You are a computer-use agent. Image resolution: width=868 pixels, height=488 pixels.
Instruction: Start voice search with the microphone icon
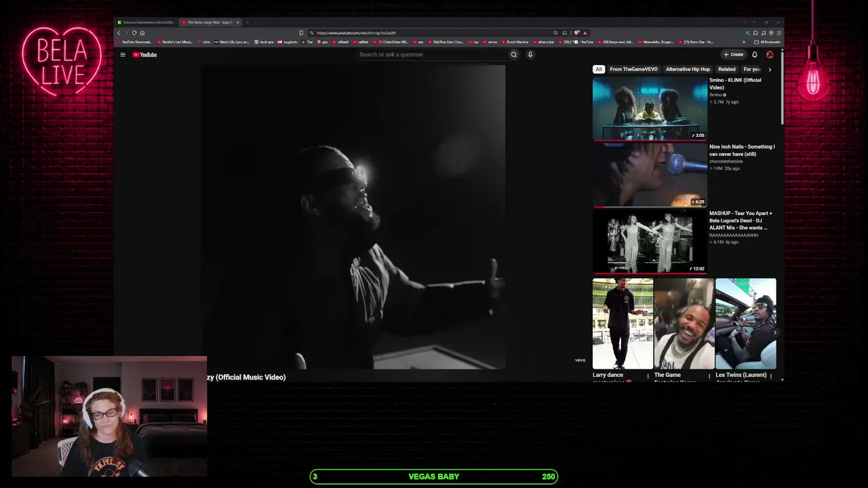[530, 55]
